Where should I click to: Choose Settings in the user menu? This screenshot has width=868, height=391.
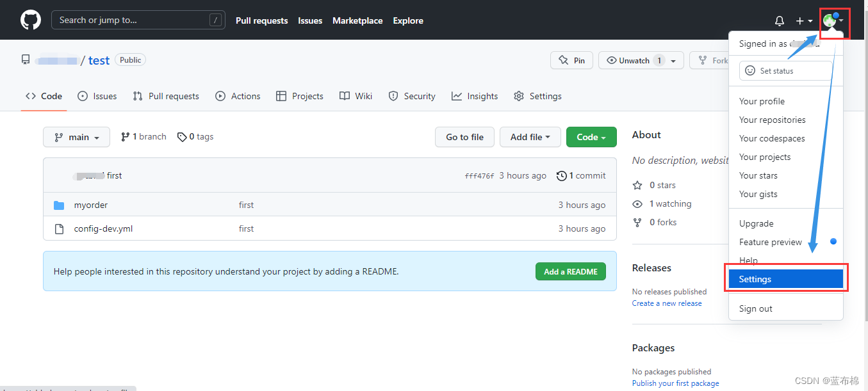pos(786,279)
